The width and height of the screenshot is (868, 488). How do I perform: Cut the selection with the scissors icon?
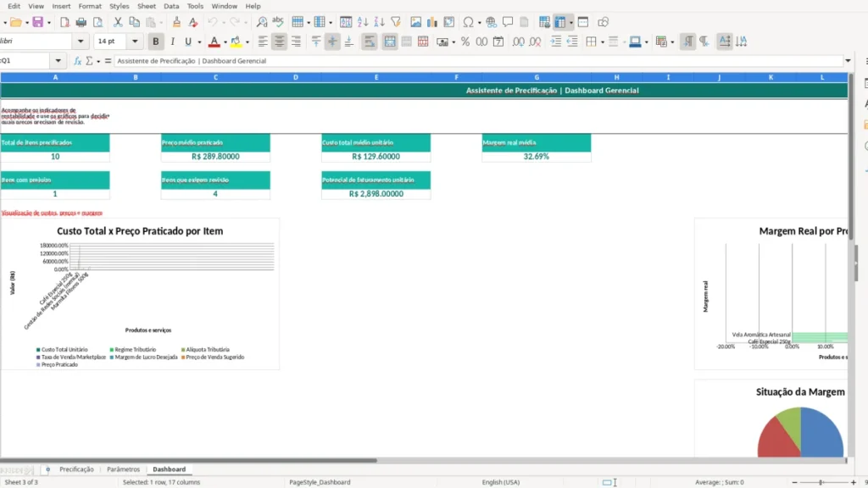[118, 22]
